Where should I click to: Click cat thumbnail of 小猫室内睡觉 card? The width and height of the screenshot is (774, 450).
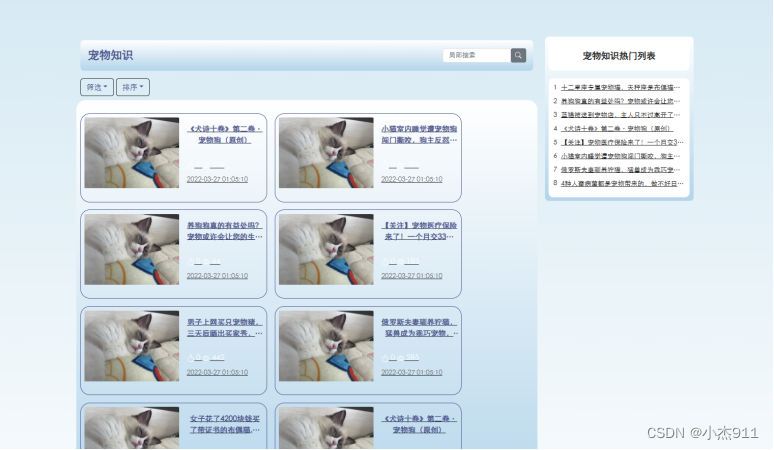326,152
